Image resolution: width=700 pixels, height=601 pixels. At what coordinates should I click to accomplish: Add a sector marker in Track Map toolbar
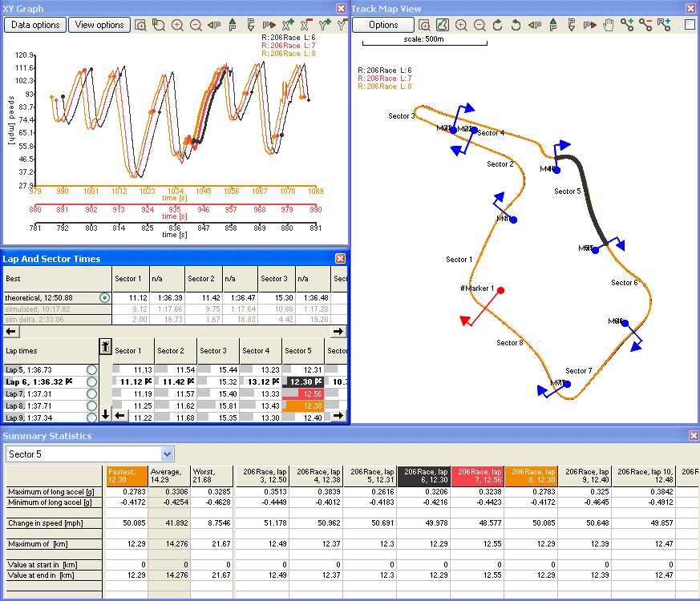click(627, 25)
